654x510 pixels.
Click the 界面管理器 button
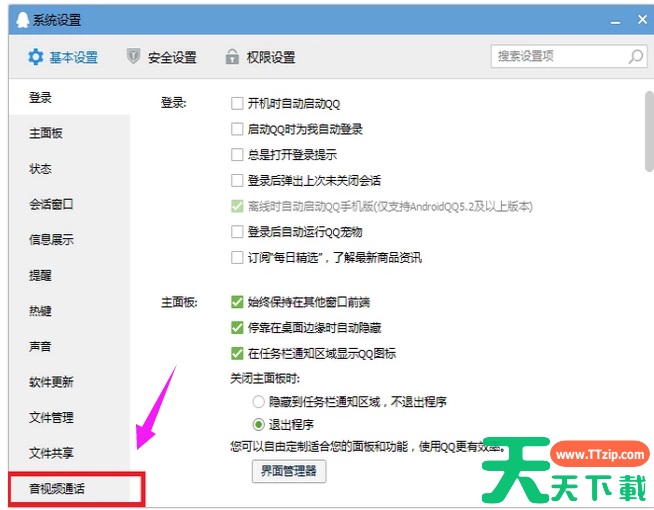coord(289,471)
